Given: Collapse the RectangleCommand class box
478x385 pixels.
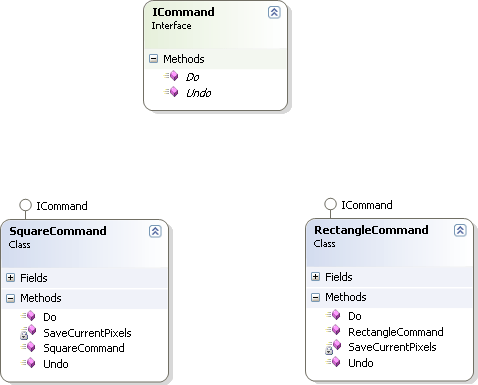Looking at the screenshot, I should 460,230.
